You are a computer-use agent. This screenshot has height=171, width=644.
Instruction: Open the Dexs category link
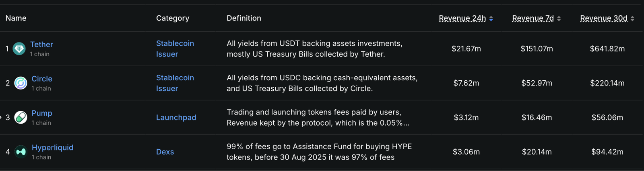(x=165, y=152)
